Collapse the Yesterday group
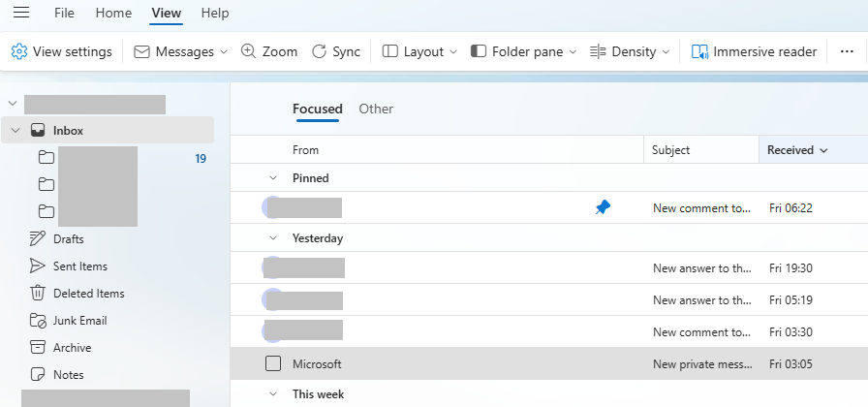The height and width of the screenshot is (407, 868). 272,238
